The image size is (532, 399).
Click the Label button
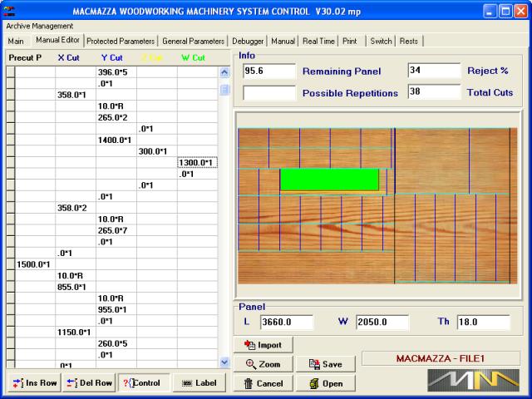point(199,382)
